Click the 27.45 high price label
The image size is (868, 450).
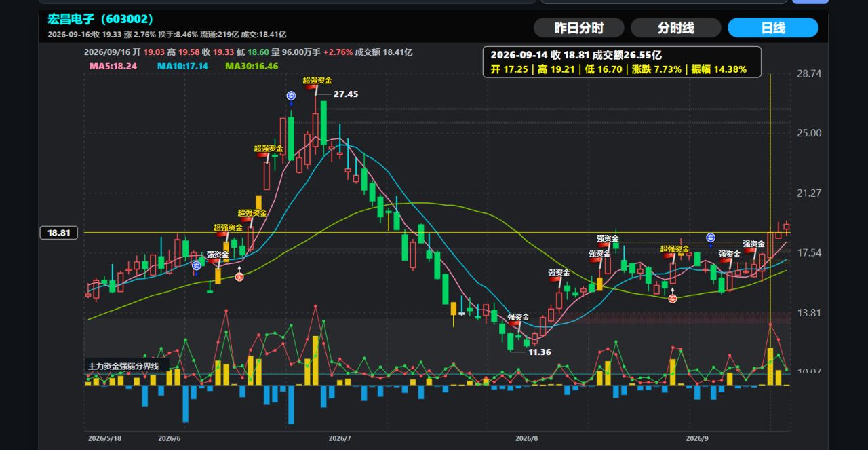[x=346, y=94]
